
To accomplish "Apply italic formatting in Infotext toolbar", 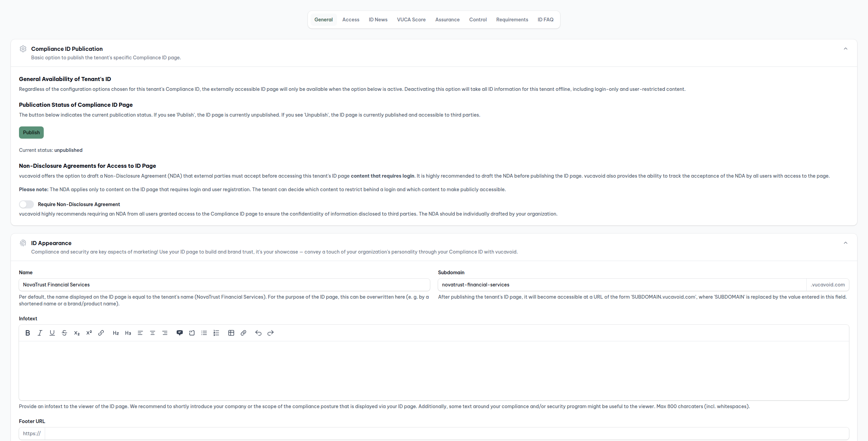I will click(40, 333).
